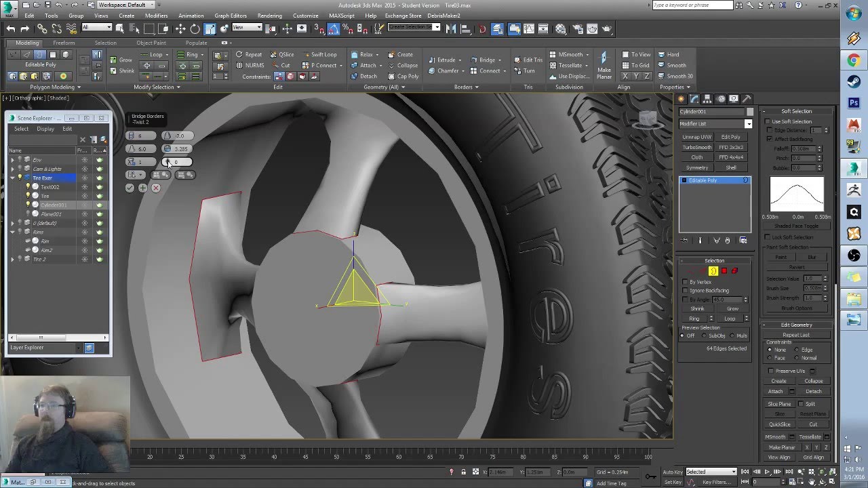Screen dimensions: 868x488
Task: Enable Use Soft Selection checkbox
Action: click(x=768, y=121)
